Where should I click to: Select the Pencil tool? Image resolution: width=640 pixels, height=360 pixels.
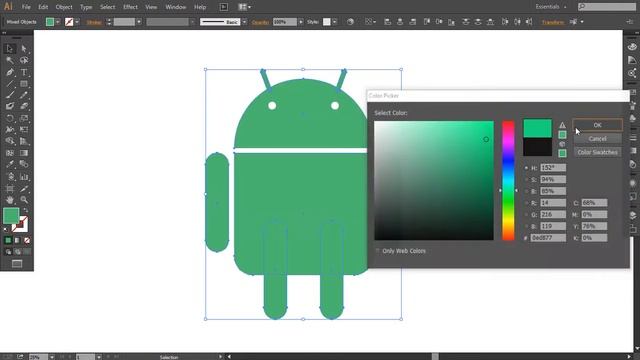24,95
